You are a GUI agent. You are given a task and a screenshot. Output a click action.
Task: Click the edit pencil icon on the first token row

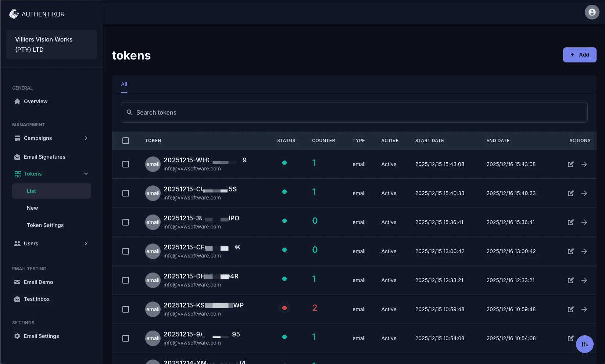point(570,164)
